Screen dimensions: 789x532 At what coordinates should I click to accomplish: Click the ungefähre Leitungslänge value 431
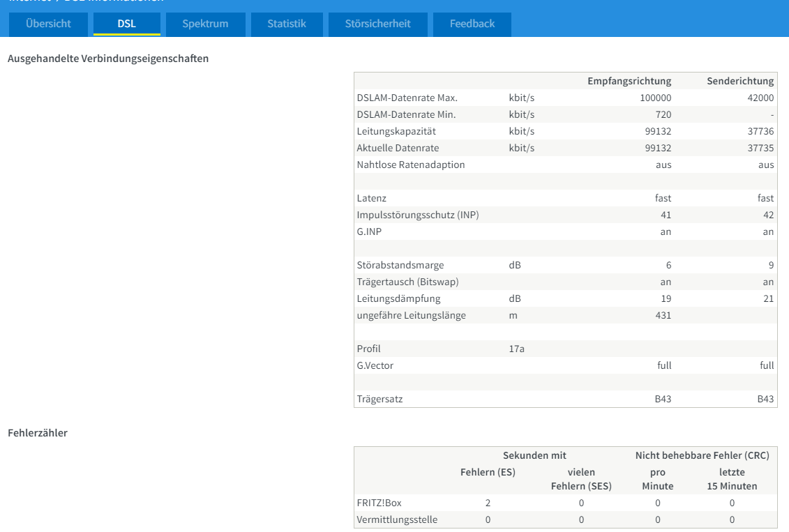(x=663, y=315)
